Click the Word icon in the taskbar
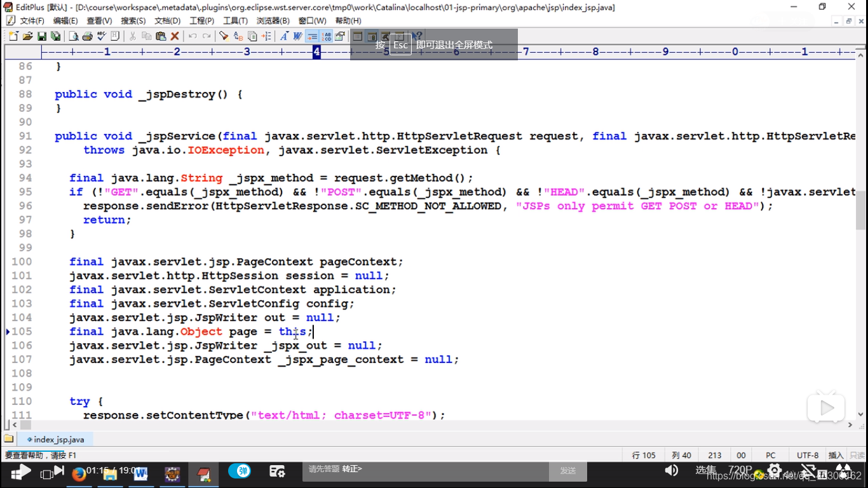The width and height of the screenshot is (868, 488). point(140,474)
